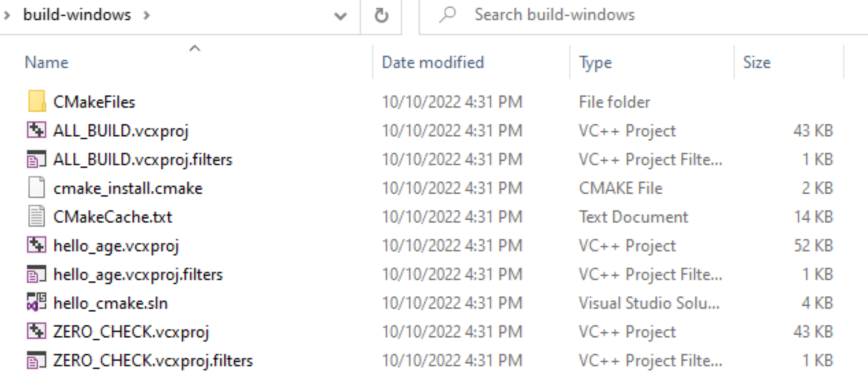Click the ALL_BUILD.vcxproj.filters file icon

click(x=37, y=159)
